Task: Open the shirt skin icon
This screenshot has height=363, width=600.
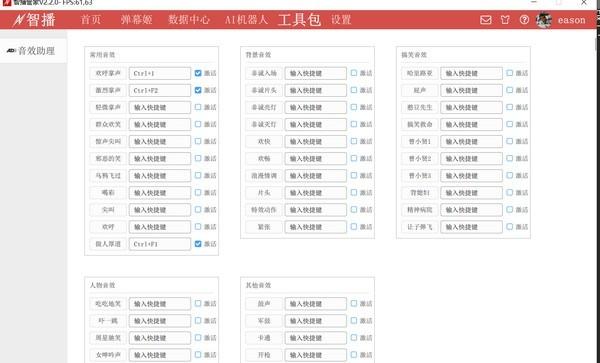Action: (x=505, y=20)
